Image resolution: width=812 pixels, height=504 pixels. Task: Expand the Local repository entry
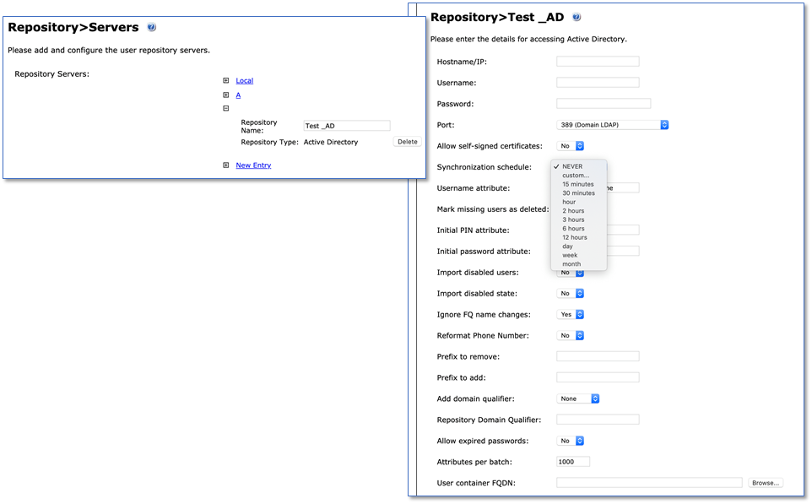pos(225,81)
